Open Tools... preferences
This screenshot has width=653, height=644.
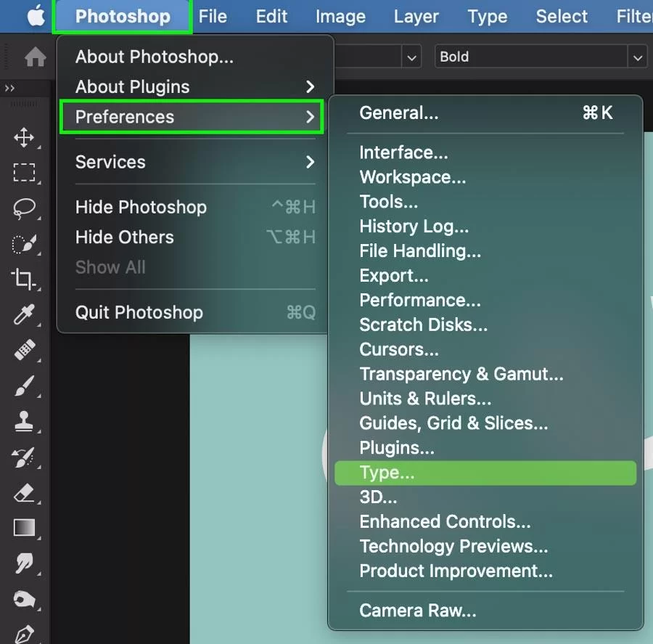point(485,202)
